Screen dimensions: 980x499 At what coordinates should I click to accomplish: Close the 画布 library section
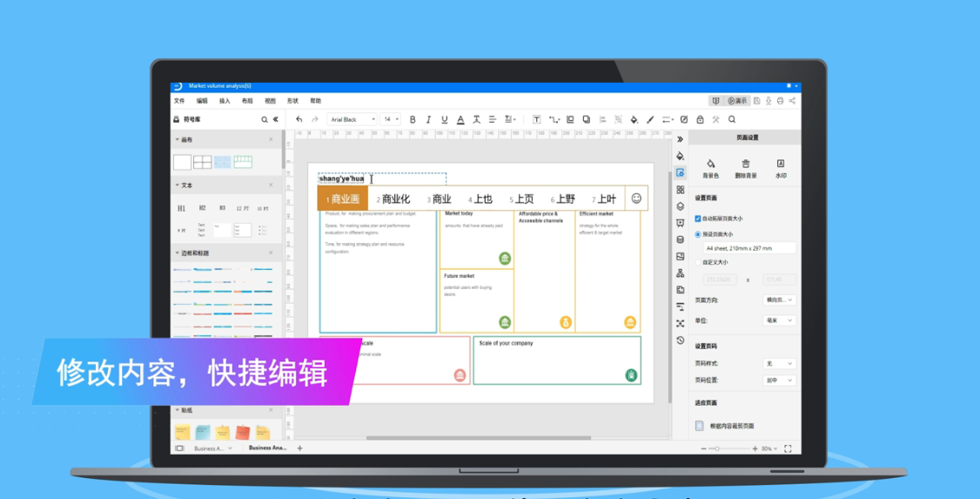tap(271, 139)
